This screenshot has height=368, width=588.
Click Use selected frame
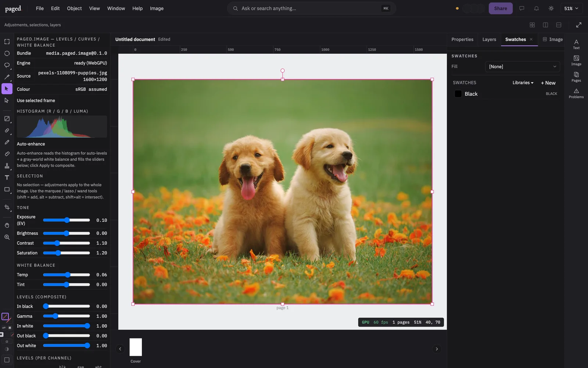point(36,100)
